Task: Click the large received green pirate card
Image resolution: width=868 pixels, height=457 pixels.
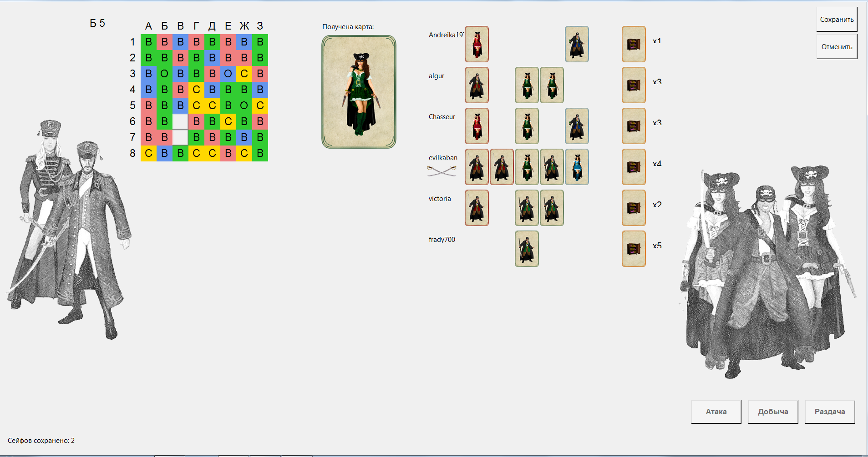Action: coord(359,92)
